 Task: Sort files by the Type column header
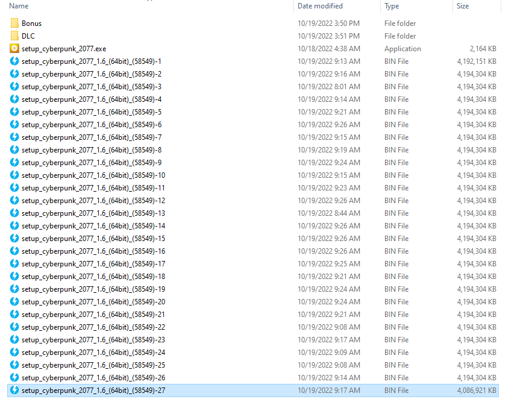pos(392,6)
